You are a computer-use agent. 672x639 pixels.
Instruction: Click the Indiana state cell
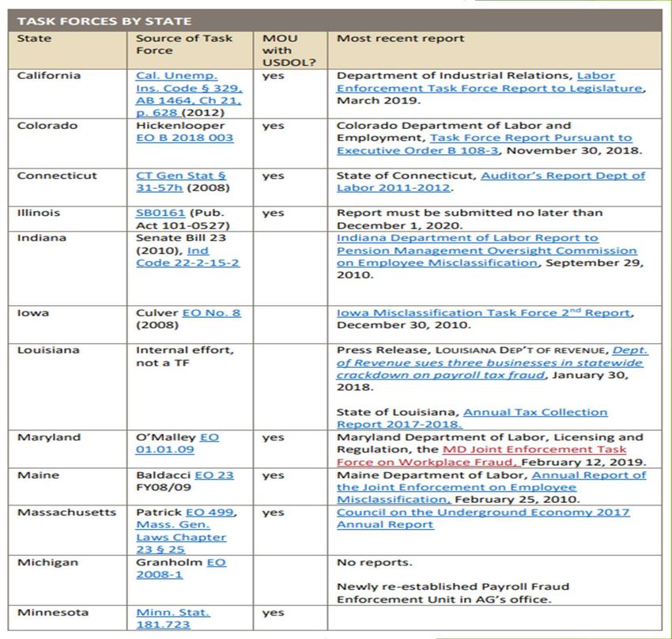pyautogui.click(x=67, y=269)
